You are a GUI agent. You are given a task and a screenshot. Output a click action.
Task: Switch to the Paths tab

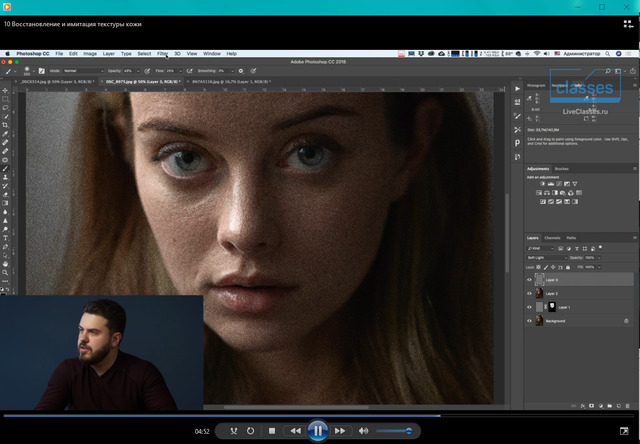click(x=571, y=237)
